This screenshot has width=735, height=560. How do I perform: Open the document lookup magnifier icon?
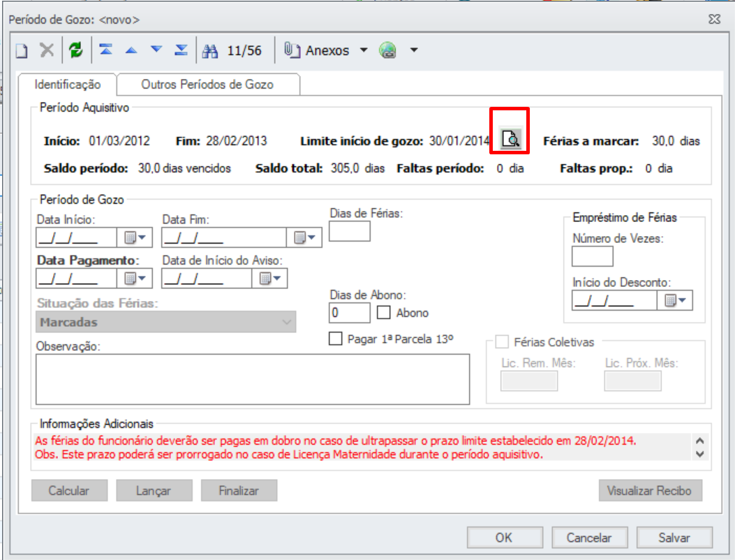pyautogui.click(x=510, y=139)
